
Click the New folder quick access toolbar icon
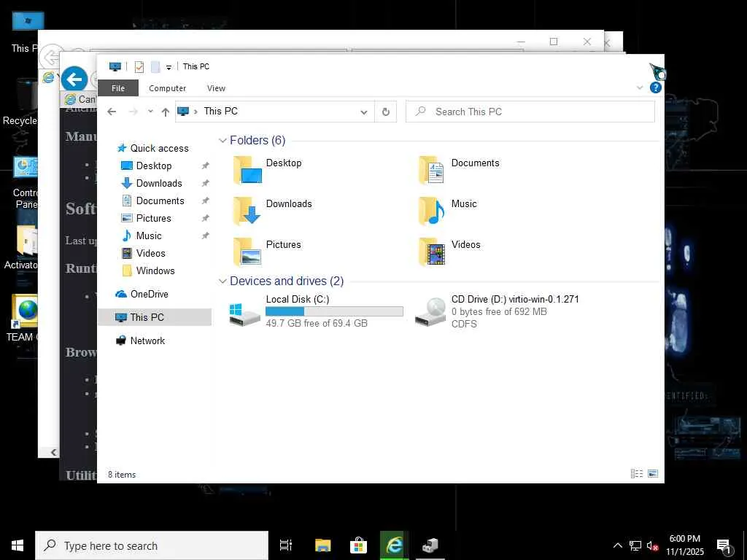(x=155, y=66)
